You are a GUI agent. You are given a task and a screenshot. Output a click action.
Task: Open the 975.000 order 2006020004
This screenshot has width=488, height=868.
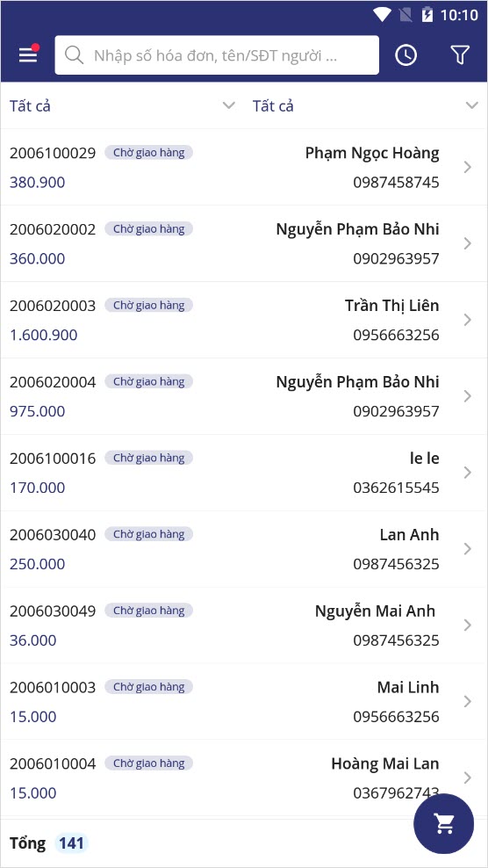pos(244,396)
